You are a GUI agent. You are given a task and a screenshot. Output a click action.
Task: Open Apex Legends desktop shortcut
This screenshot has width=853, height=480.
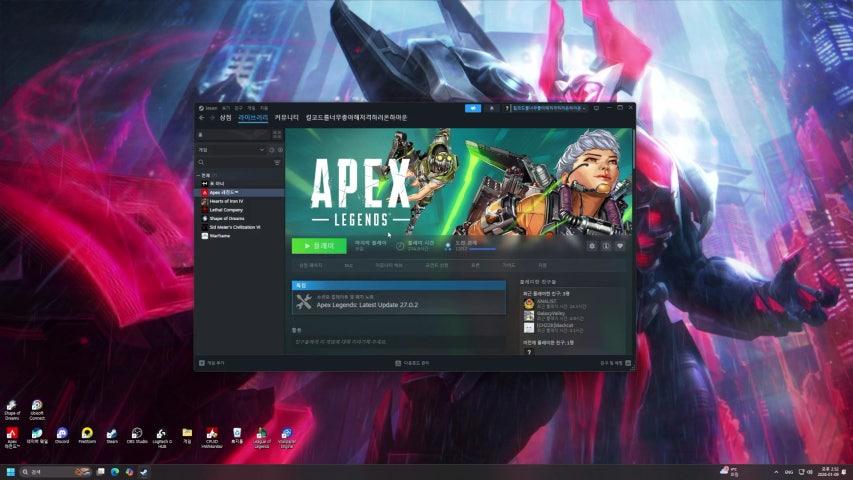tap(12, 438)
